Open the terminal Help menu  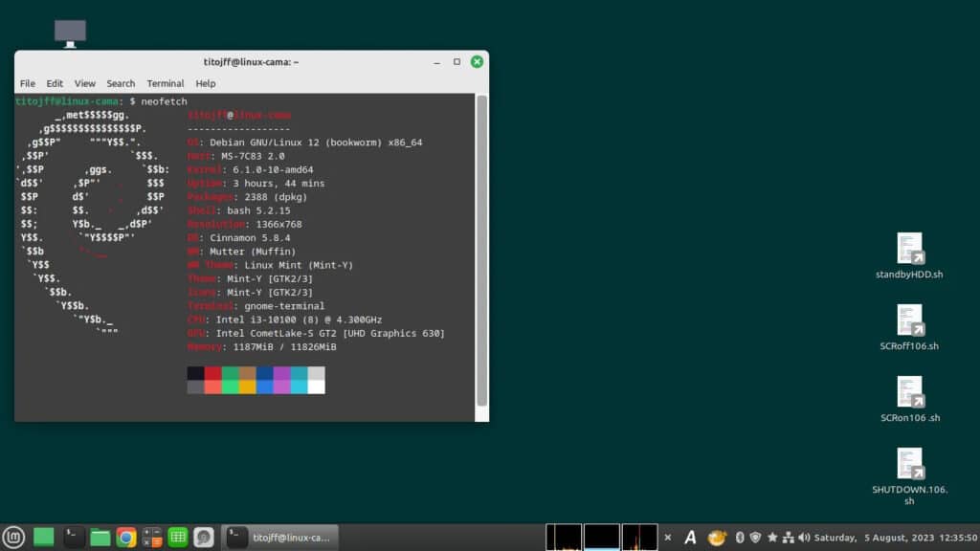(206, 83)
